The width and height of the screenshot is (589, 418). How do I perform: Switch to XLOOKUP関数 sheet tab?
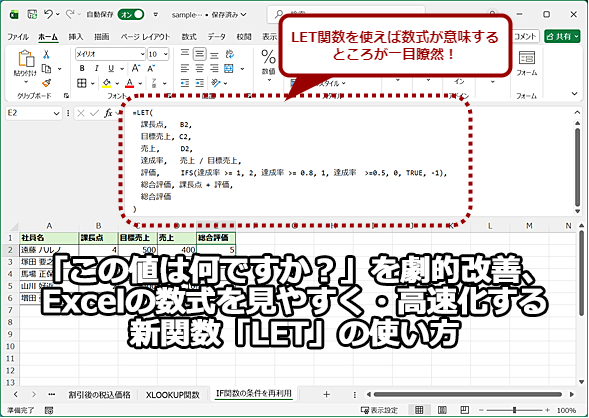pos(173,395)
